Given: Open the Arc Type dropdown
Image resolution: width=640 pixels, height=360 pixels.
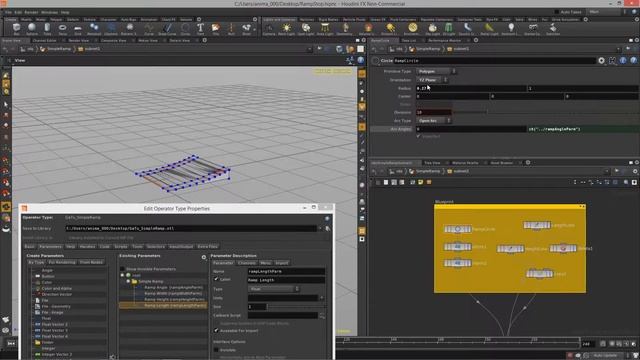Looking at the screenshot, I should click(433, 120).
